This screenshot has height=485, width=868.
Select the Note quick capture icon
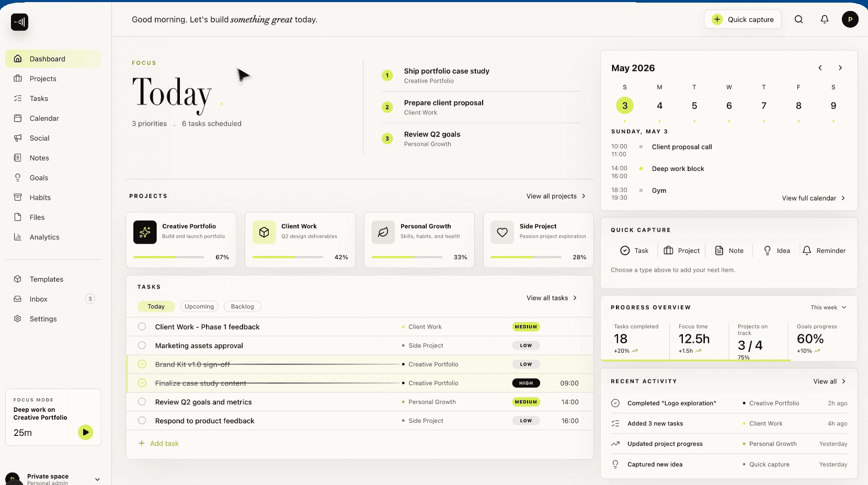tap(719, 250)
